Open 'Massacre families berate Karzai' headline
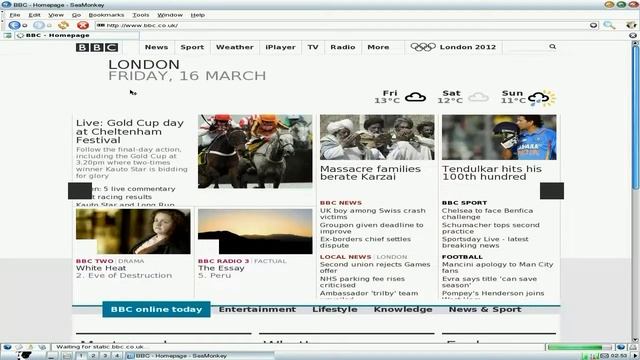The height and width of the screenshot is (360, 640). coord(370,173)
